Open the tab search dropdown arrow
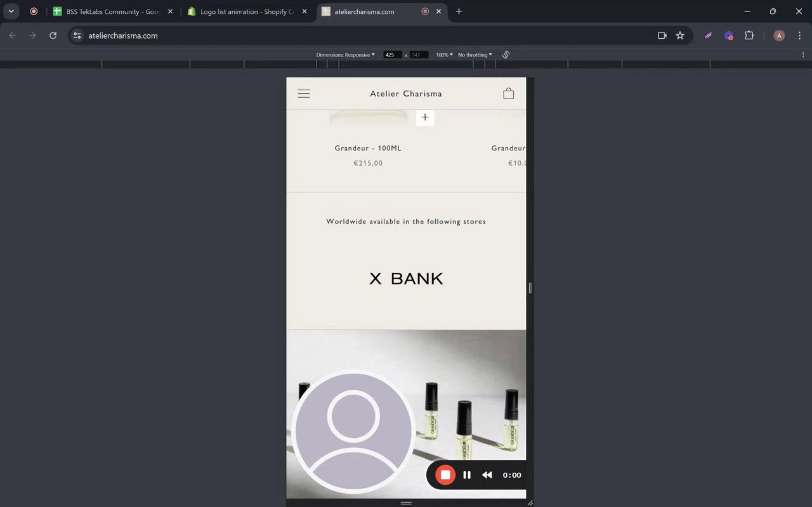The image size is (812, 507). (11, 11)
